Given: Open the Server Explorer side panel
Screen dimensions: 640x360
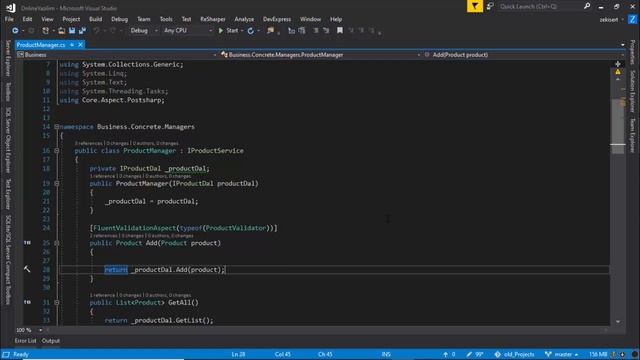Looking at the screenshot, I should coord(7,58).
